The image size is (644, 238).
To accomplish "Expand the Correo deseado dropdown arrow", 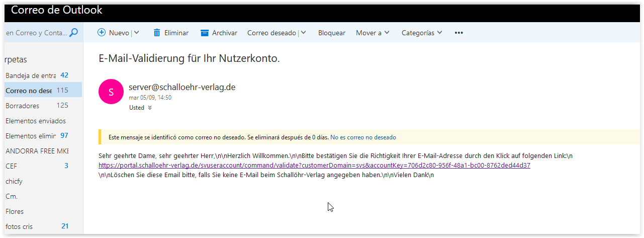I will coord(304,33).
